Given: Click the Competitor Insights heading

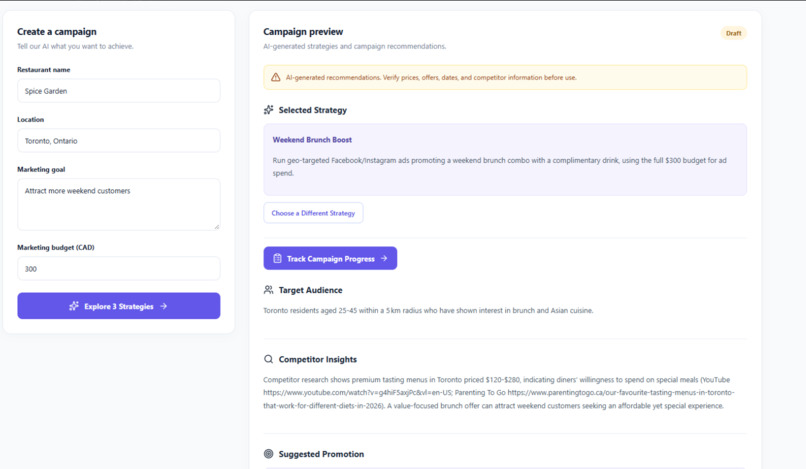Looking at the screenshot, I should 318,359.
